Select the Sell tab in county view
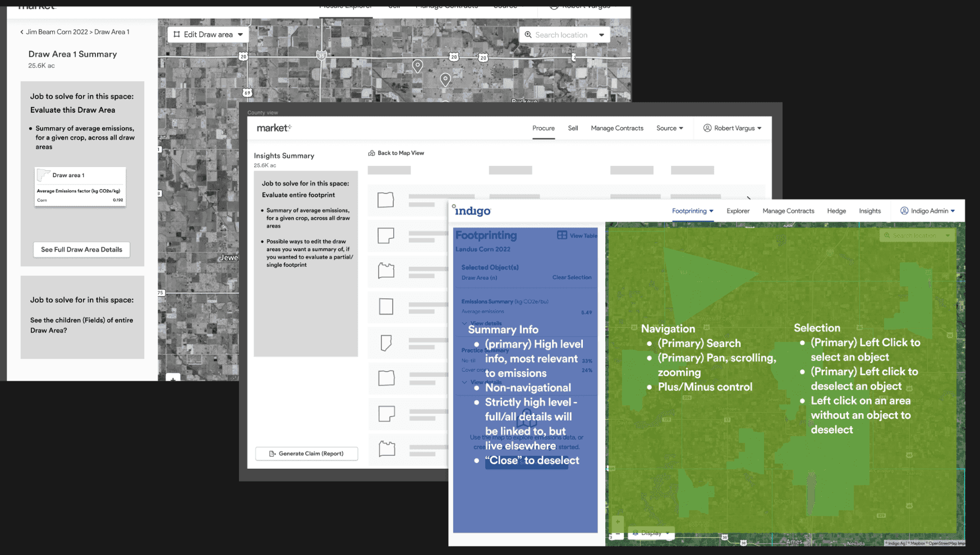The width and height of the screenshot is (980, 555). 573,128
